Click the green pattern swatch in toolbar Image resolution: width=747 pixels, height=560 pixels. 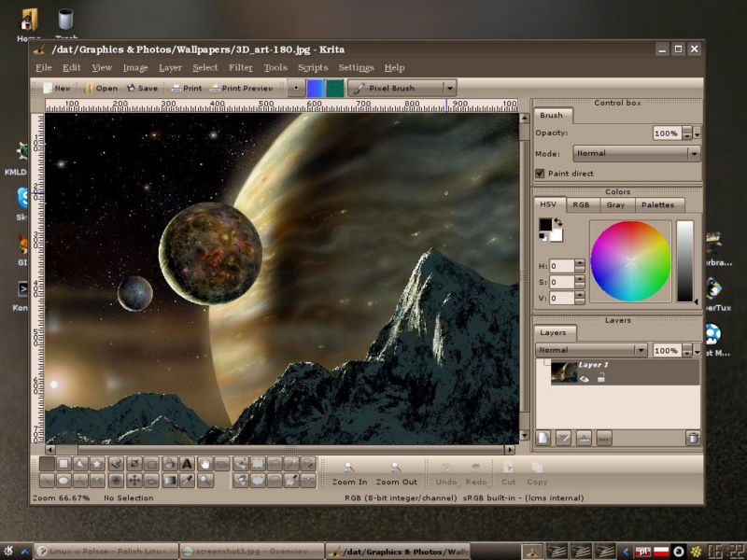point(335,88)
